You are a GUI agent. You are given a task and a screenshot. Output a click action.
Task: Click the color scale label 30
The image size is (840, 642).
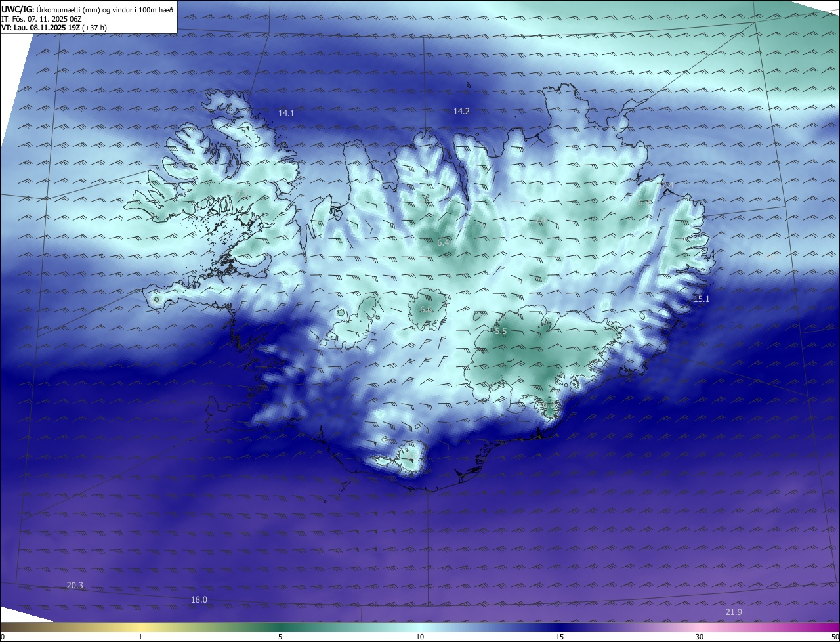pyautogui.click(x=700, y=637)
